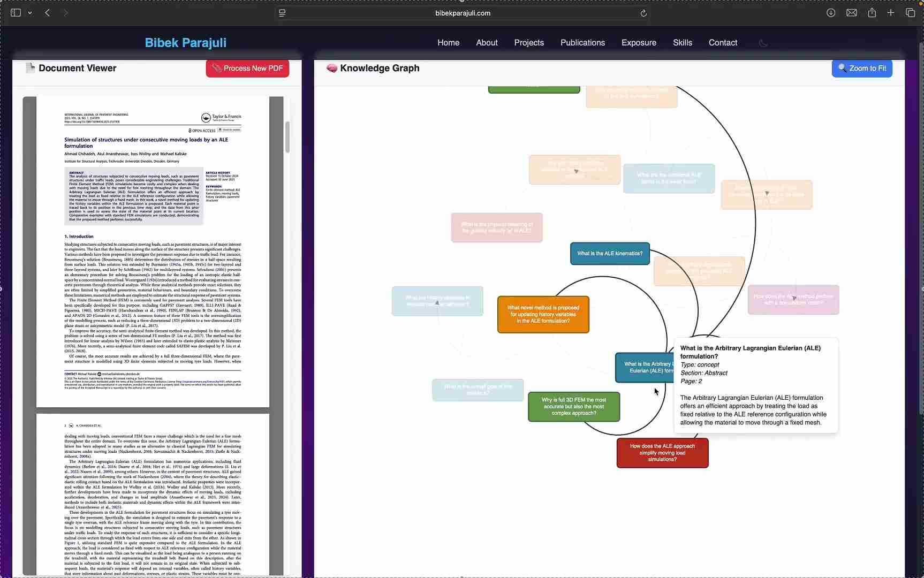Click the document viewer scrollbar thumb

tap(287, 137)
